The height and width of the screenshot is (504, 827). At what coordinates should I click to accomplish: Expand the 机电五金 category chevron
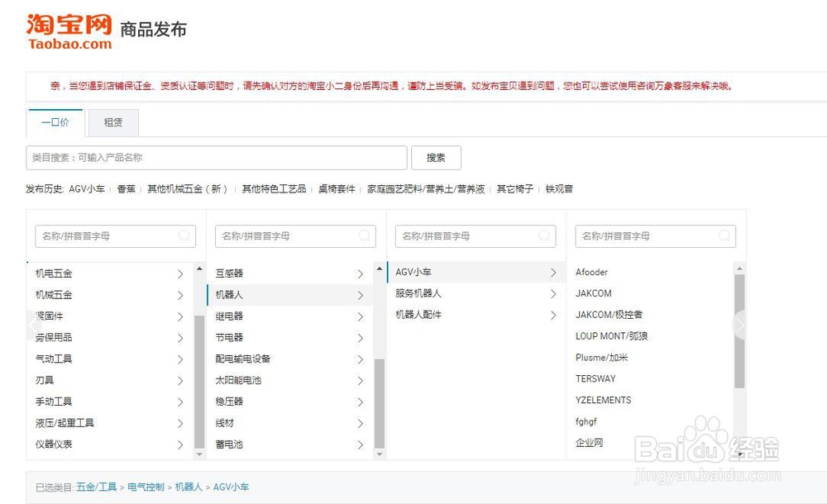pyautogui.click(x=181, y=273)
